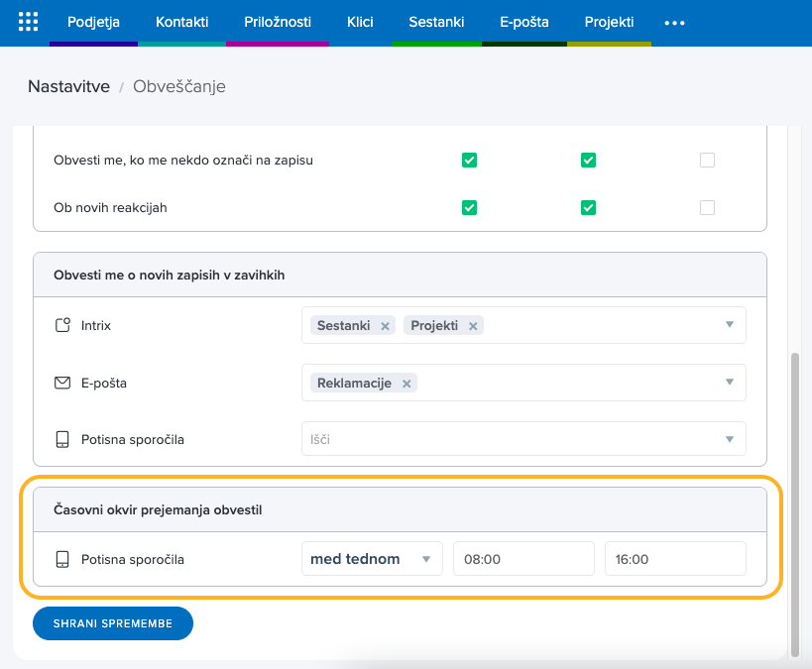Uncheck first checkbox for Ob novih reakcijah

tap(470, 208)
